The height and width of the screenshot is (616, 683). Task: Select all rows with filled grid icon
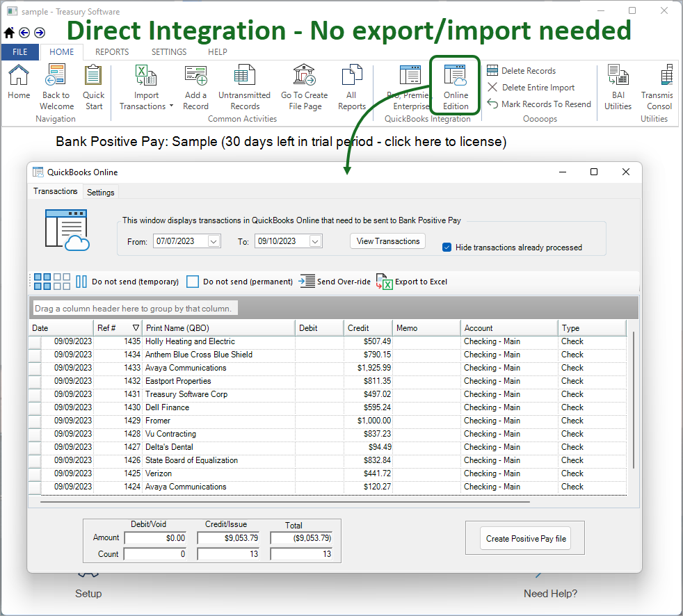(x=42, y=282)
